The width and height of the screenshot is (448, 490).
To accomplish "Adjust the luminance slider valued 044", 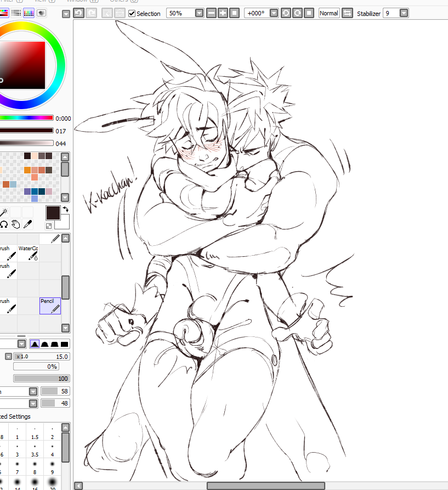I will click(26, 143).
